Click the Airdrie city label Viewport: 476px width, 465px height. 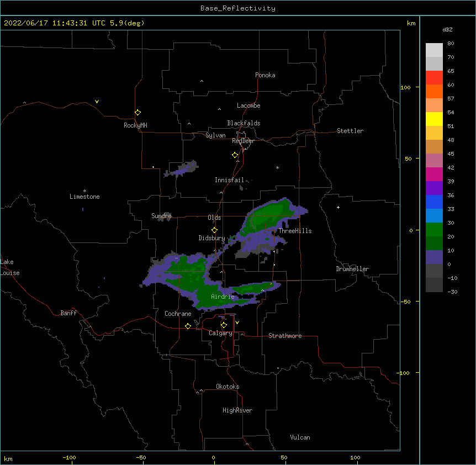coord(223,297)
